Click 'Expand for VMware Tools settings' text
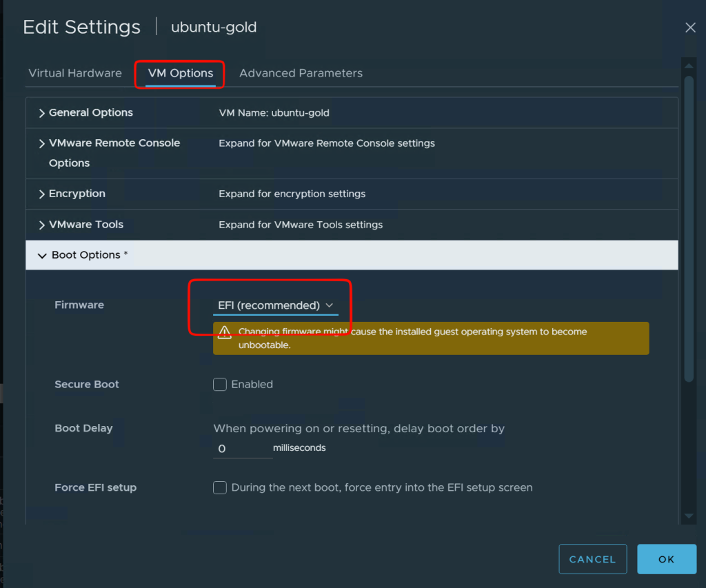Image resolution: width=706 pixels, height=588 pixels. click(301, 225)
